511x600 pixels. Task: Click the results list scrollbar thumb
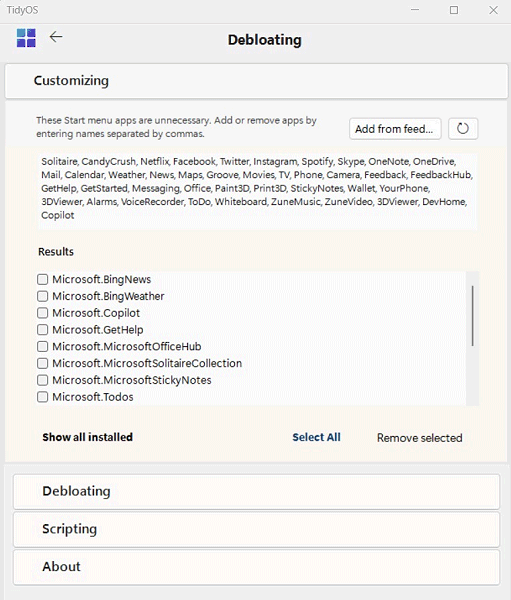pos(473,316)
